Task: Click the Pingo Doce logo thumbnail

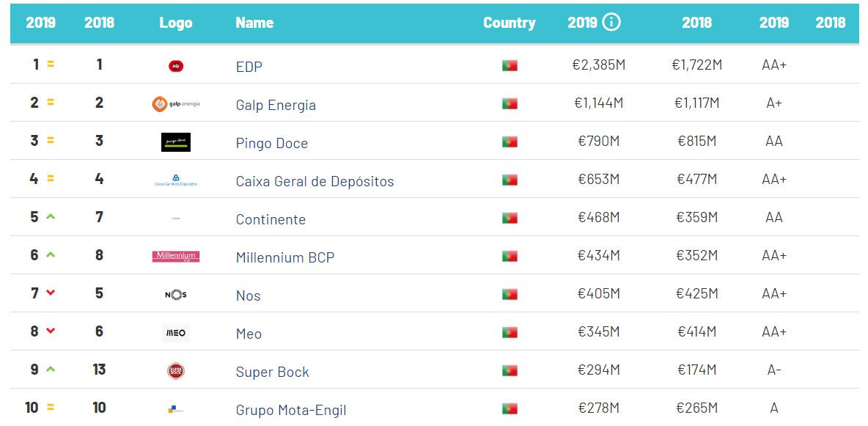Action: click(176, 142)
